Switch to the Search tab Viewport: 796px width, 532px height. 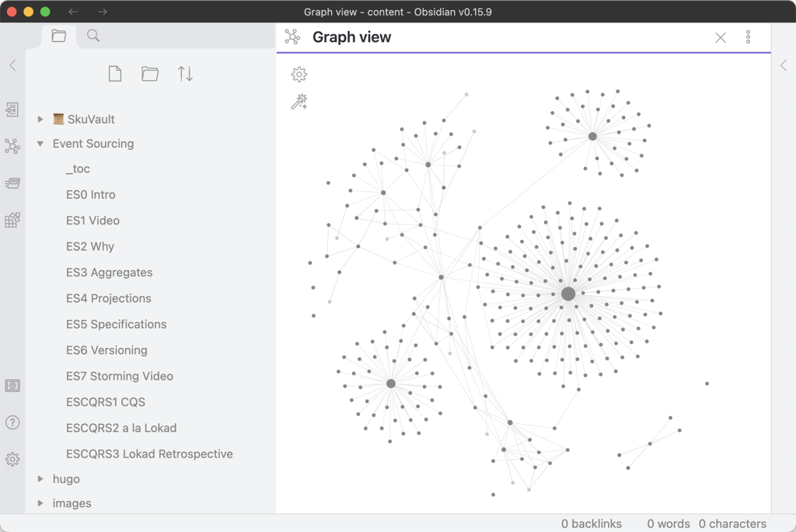coord(93,36)
